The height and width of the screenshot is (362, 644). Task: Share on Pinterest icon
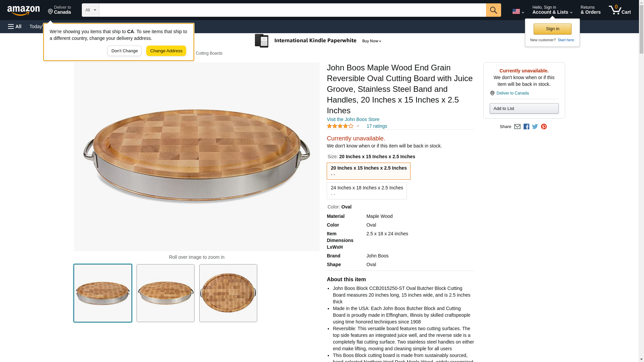point(544,127)
